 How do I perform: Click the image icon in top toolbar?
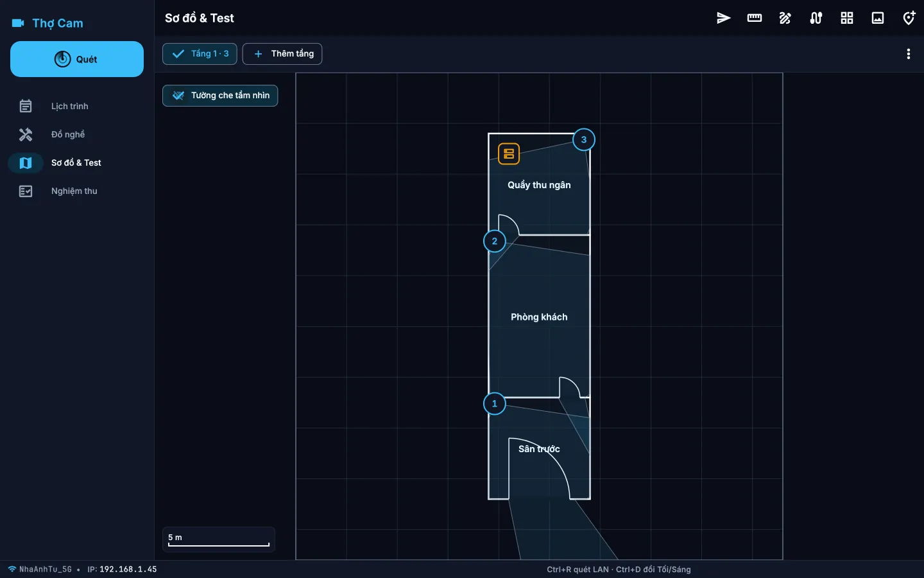(878, 18)
